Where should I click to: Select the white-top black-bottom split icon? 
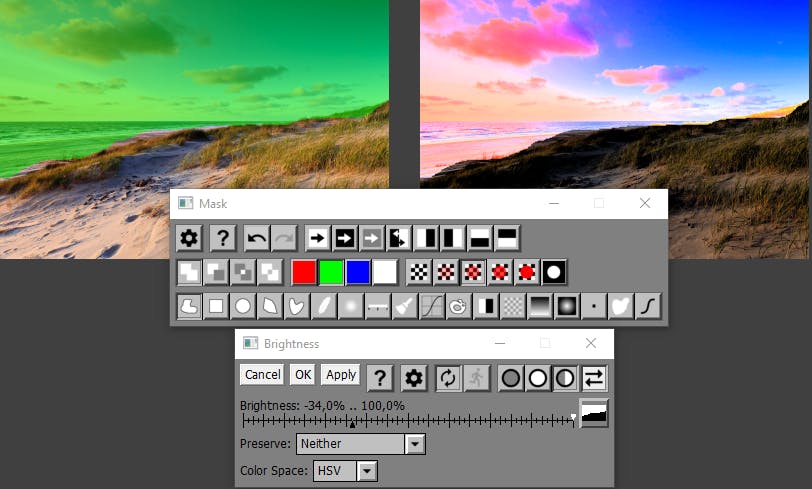point(480,238)
